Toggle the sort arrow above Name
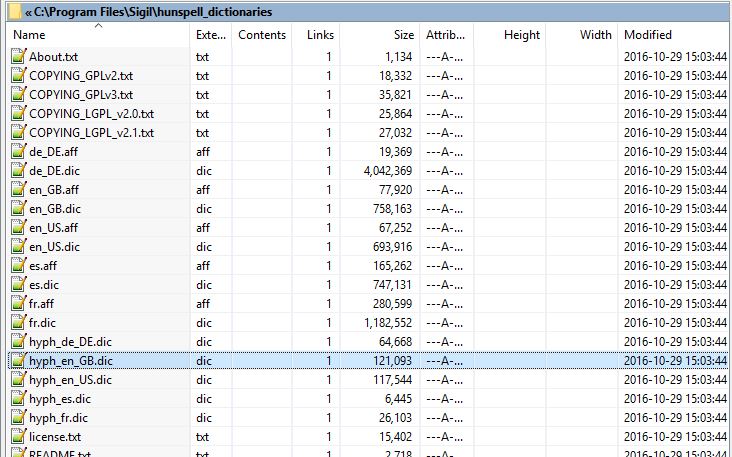 (x=98, y=26)
